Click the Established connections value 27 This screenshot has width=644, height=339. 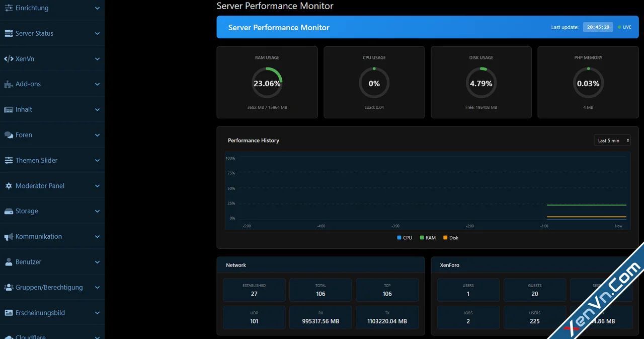[x=254, y=294]
